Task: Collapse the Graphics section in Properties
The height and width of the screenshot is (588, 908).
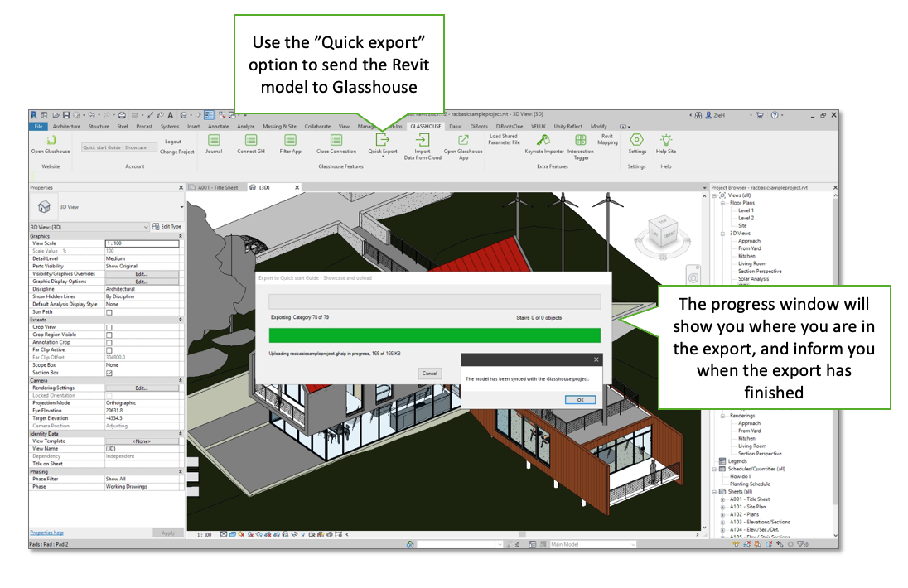Action: pyautogui.click(x=180, y=236)
